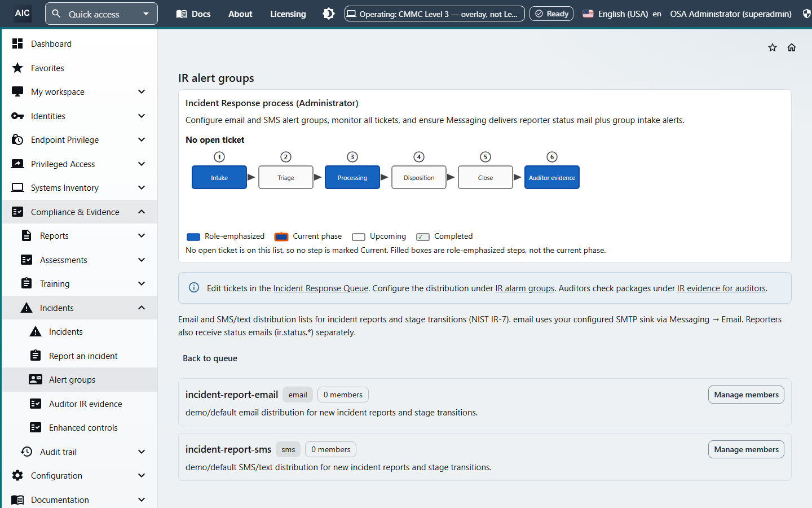
Task: Open Report an incident
Action: click(x=80, y=356)
